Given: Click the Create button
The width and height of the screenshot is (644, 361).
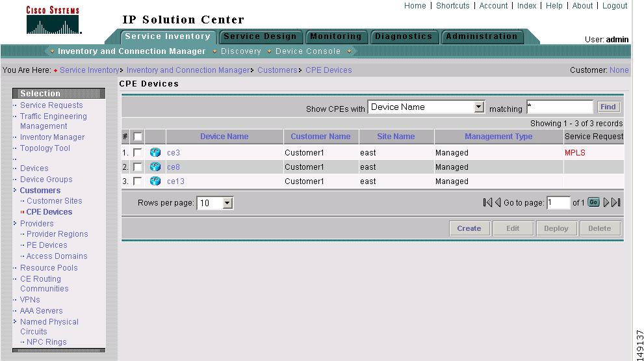Looking at the screenshot, I should pyautogui.click(x=469, y=228).
